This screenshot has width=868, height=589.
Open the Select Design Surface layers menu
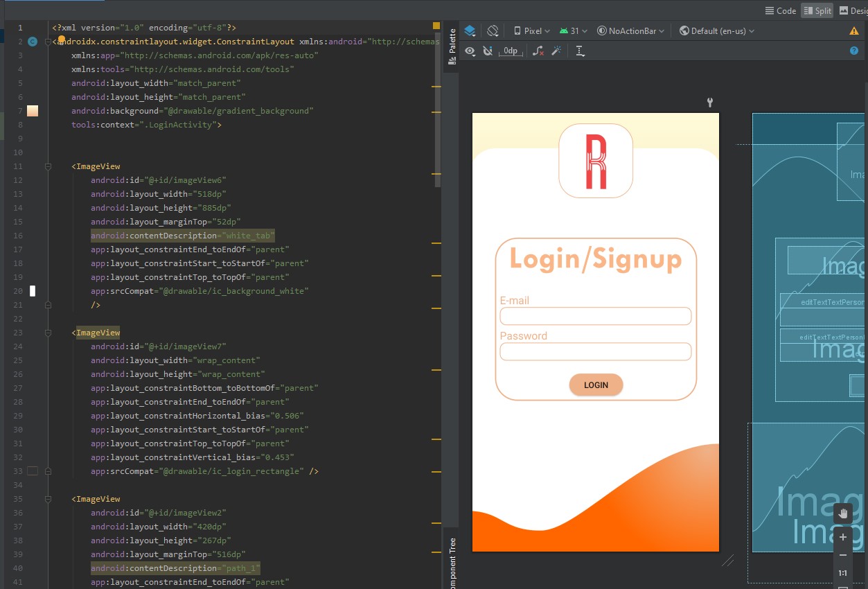[470, 30]
